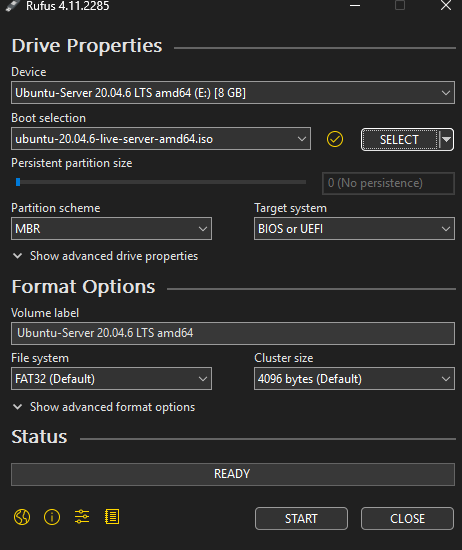The width and height of the screenshot is (462, 550).
Task: Open the log viewer icon
Action: coord(112,517)
